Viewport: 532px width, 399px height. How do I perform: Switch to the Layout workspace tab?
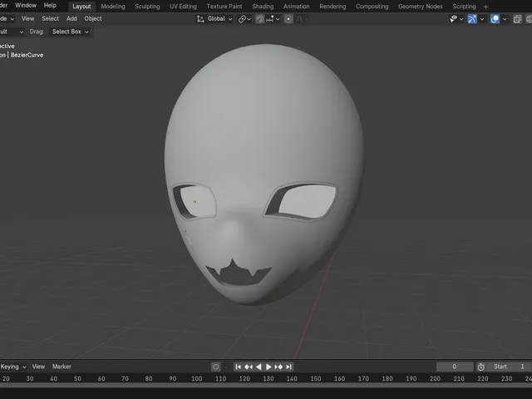(81, 7)
